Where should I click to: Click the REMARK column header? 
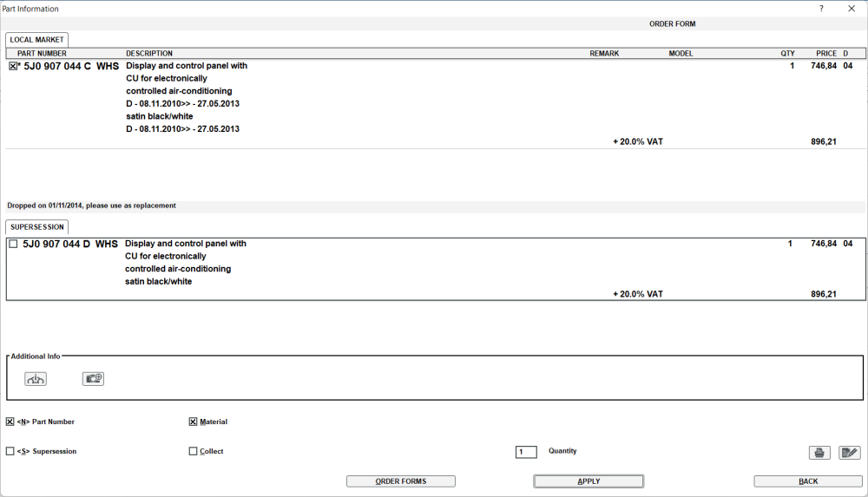coord(604,54)
